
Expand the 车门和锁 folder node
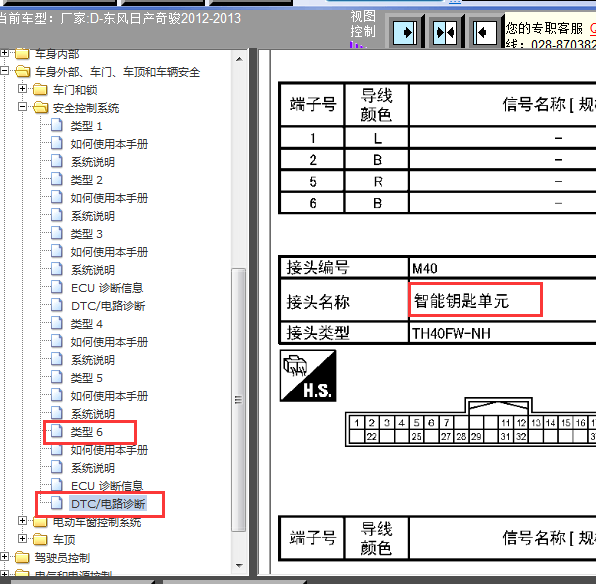click(22, 89)
